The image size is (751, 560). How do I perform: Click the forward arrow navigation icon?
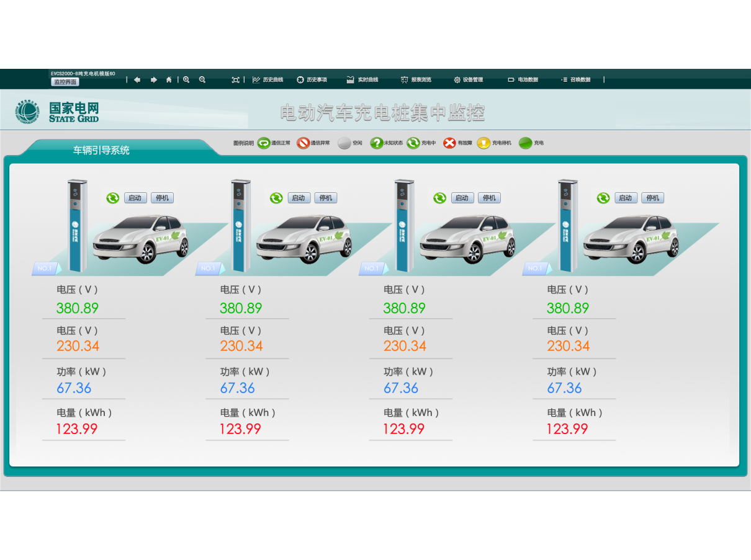[153, 80]
